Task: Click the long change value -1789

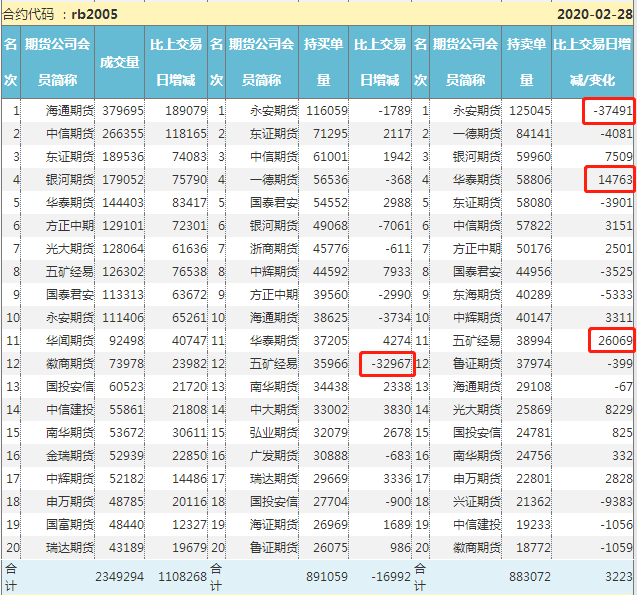Action: point(394,110)
